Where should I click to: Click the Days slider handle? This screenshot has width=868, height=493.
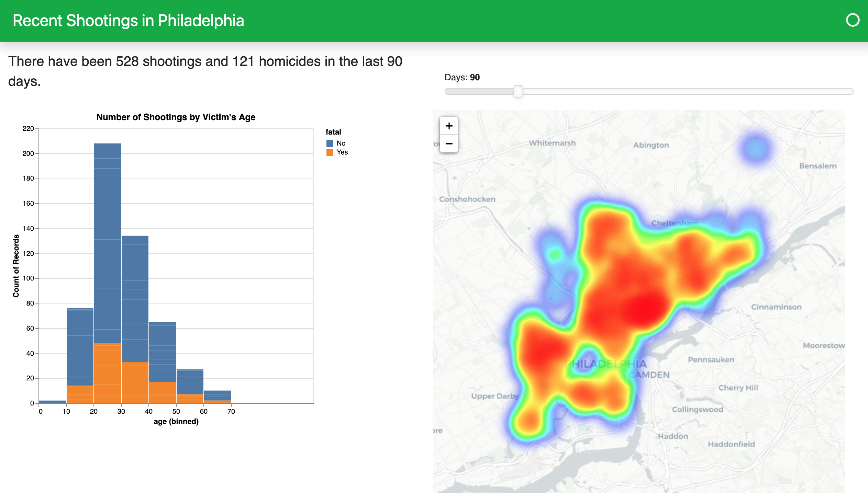[518, 91]
